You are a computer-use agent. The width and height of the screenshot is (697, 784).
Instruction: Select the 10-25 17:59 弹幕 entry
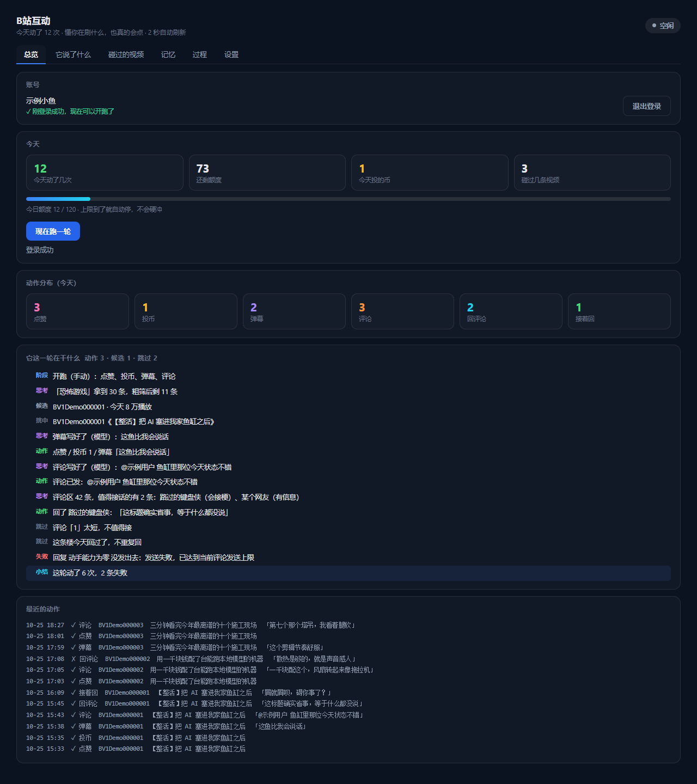[348, 647]
